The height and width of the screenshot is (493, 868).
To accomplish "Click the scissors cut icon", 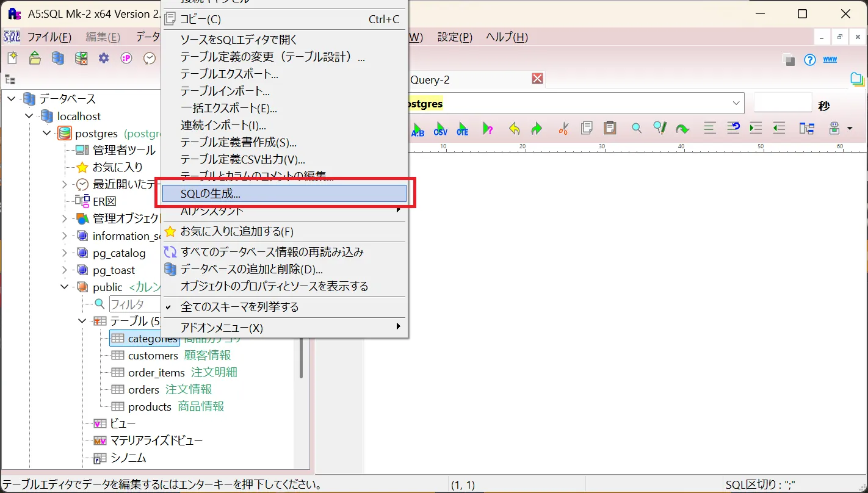I will tap(563, 128).
